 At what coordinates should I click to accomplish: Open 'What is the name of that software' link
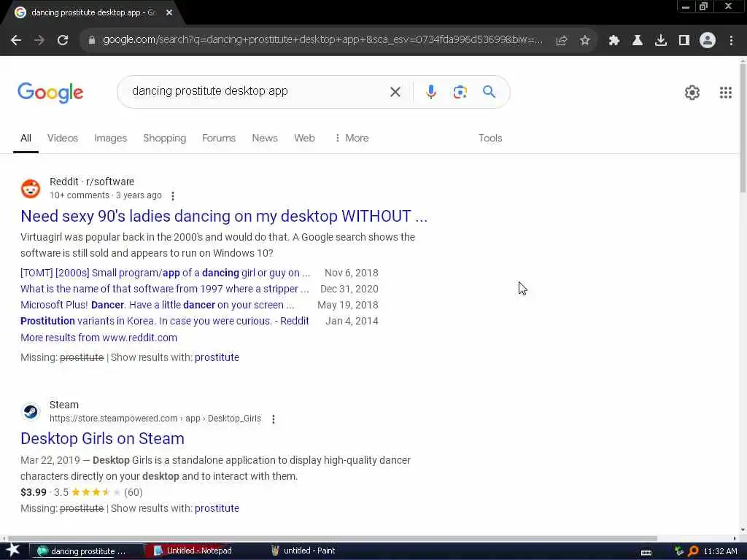[164, 289]
